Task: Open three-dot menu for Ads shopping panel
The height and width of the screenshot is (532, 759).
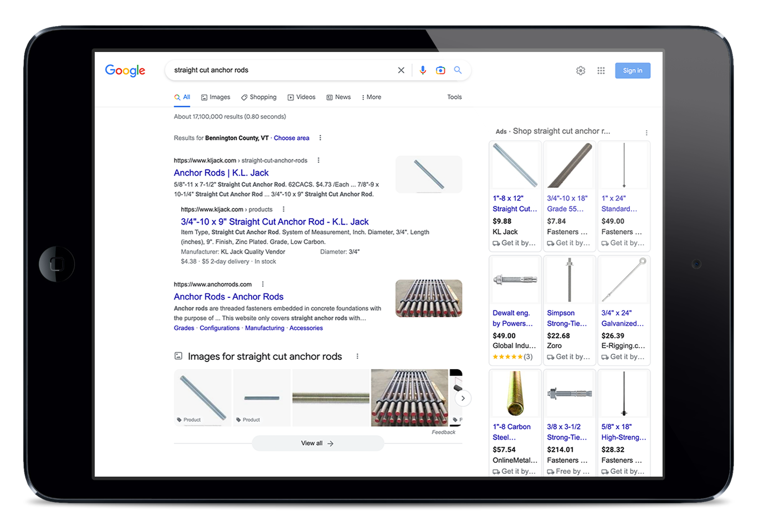Action: click(646, 132)
